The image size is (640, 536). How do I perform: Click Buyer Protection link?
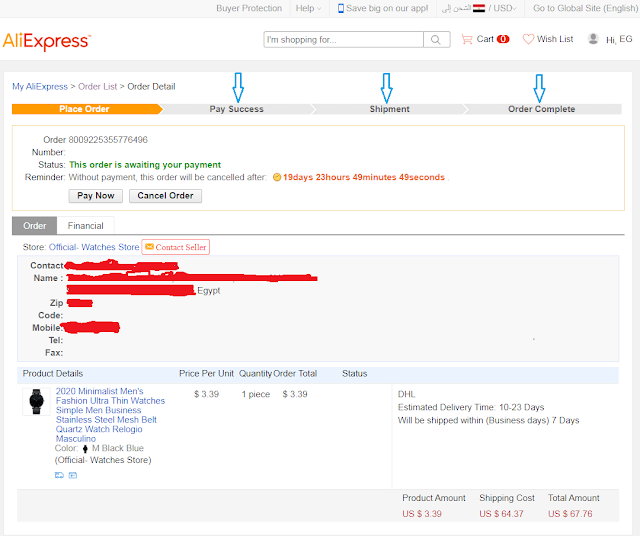point(249,8)
